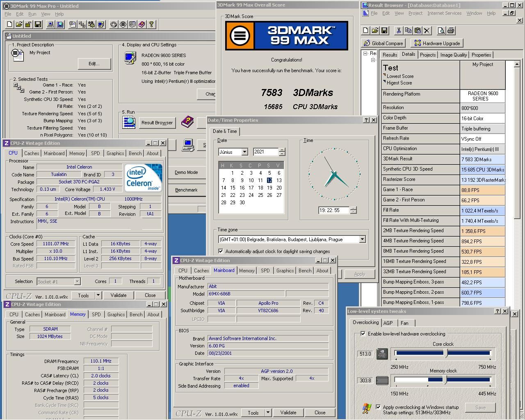Image resolution: width=525 pixels, height=420 pixels.
Task: Click the Edit... button in Project Description
Action: click(x=94, y=64)
